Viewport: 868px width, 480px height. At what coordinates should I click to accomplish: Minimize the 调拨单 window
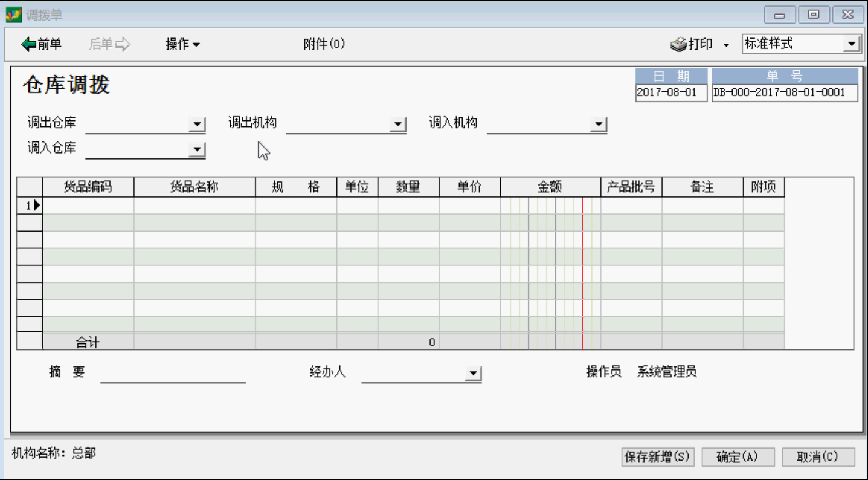[x=779, y=15]
